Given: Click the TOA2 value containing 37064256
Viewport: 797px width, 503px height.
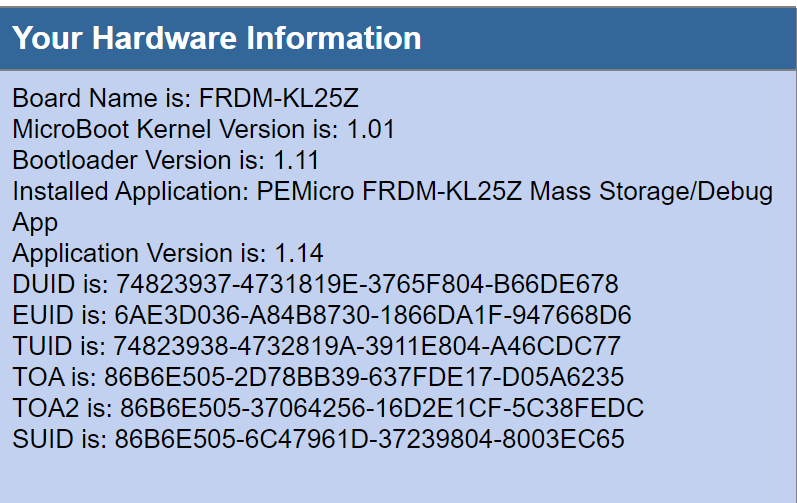Looking at the screenshot, I should pyautogui.click(x=381, y=408).
